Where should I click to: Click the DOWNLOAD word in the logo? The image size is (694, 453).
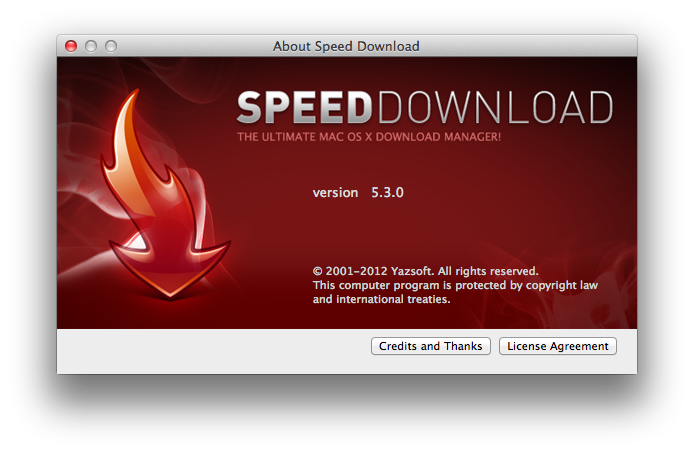tap(496, 107)
